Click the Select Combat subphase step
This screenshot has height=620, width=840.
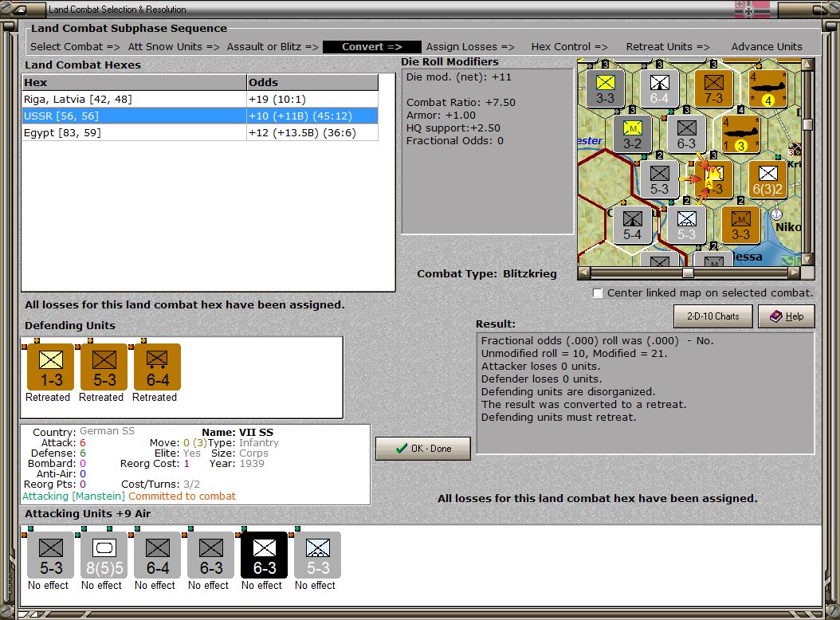75,47
